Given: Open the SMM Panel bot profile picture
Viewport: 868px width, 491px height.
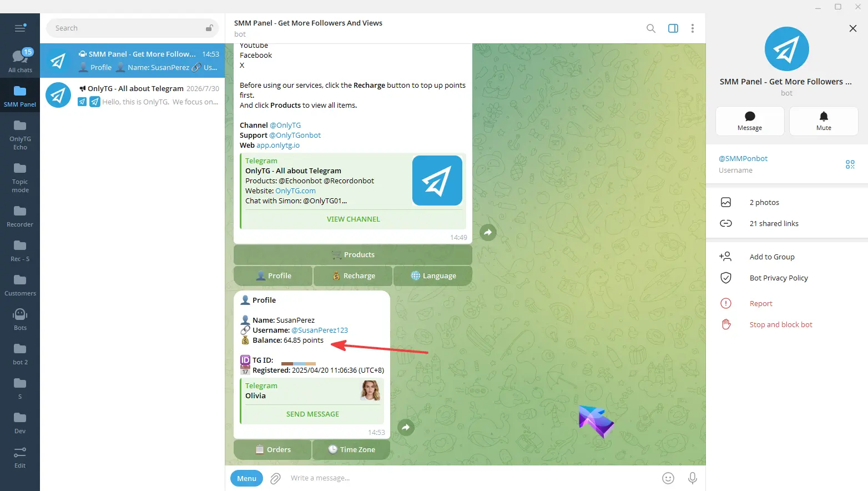Looking at the screenshot, I should coord(787,49).
